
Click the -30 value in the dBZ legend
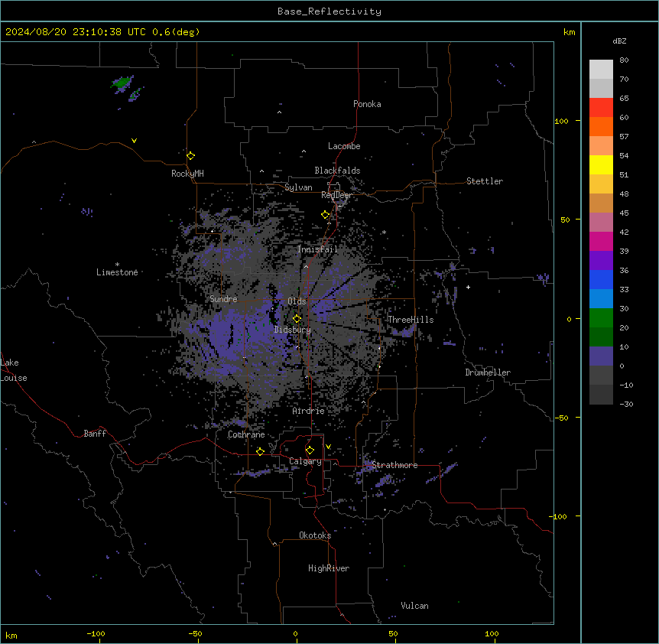[x=626, y=404]
